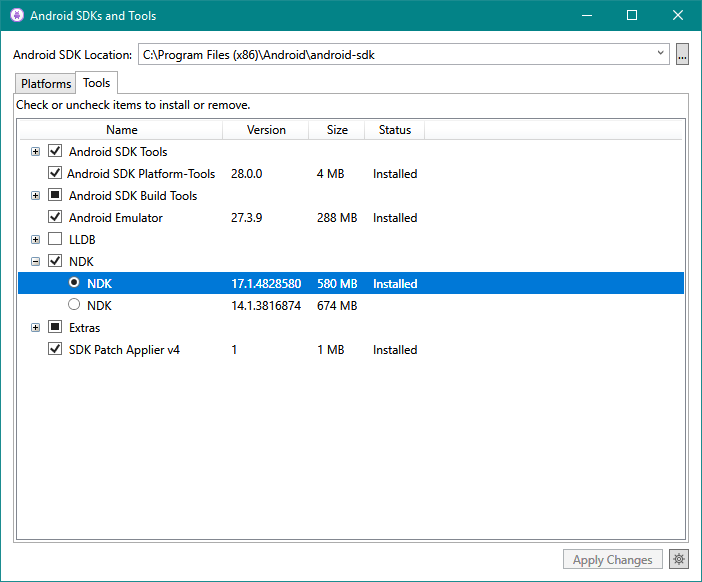Click the Version column header
This screenshot has height=582, width=702.
click(266, 130)
